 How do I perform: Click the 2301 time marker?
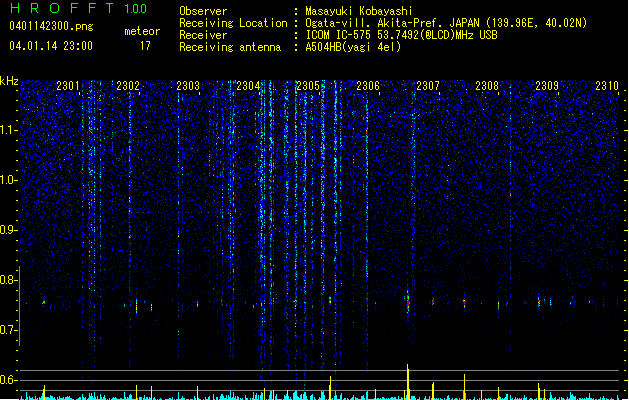point(68,86)
